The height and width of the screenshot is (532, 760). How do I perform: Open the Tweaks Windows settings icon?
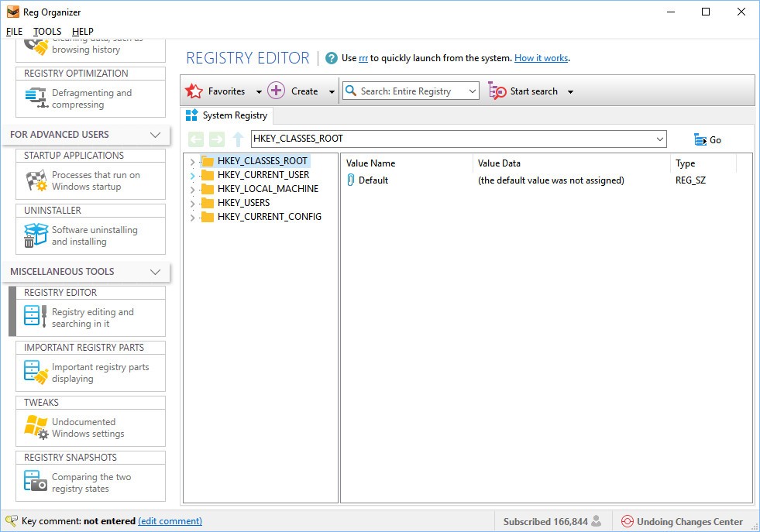coord(36,427)
